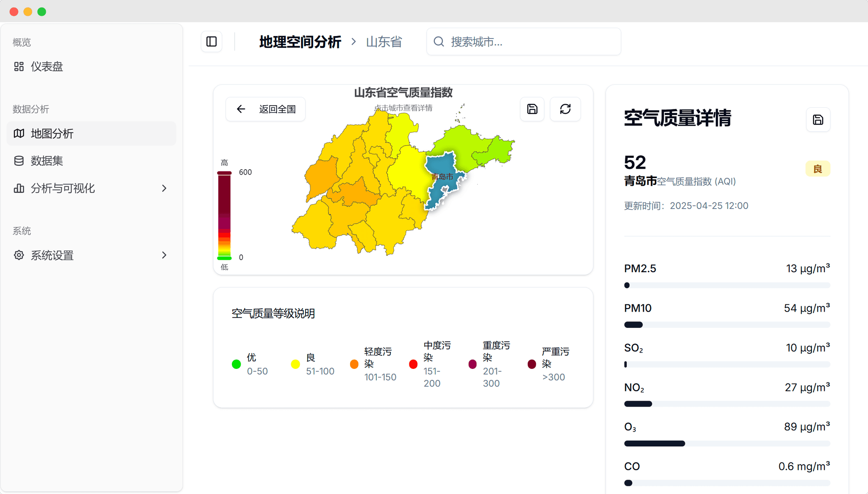Click the 0-50 range label
Screen dimensions: 868x494
257,371
